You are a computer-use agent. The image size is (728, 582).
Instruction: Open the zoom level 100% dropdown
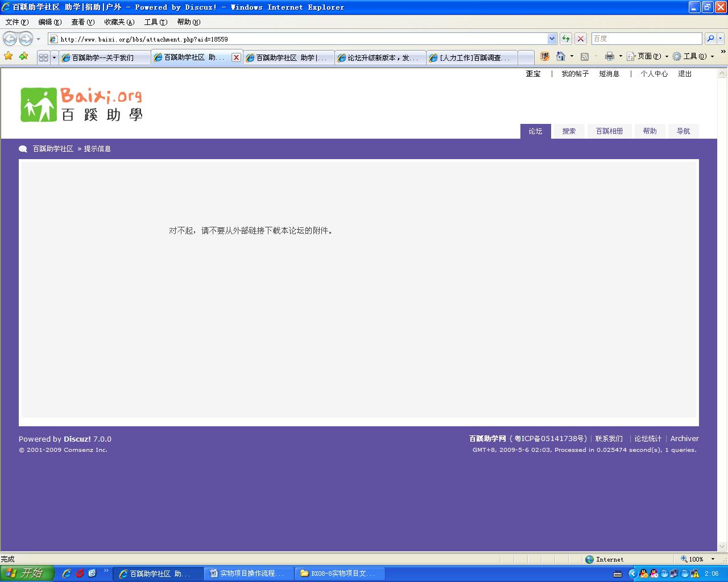(x=713, y=559)
